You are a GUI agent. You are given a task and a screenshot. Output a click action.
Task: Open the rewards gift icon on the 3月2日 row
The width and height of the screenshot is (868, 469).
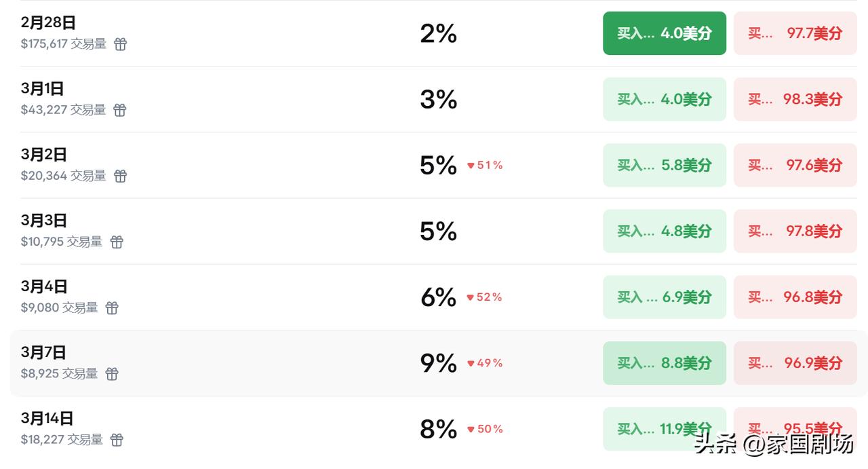(119, 176)
